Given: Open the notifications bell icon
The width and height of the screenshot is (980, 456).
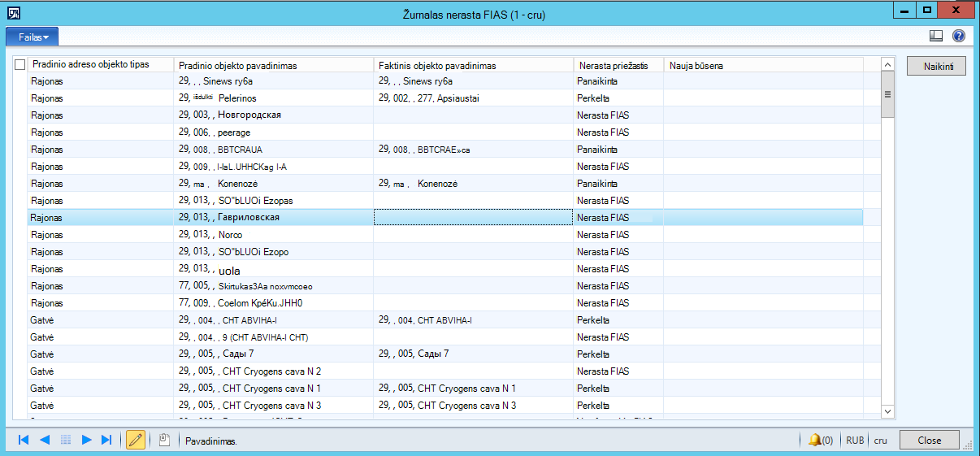Looking at the screenshot, I should 814,440.
